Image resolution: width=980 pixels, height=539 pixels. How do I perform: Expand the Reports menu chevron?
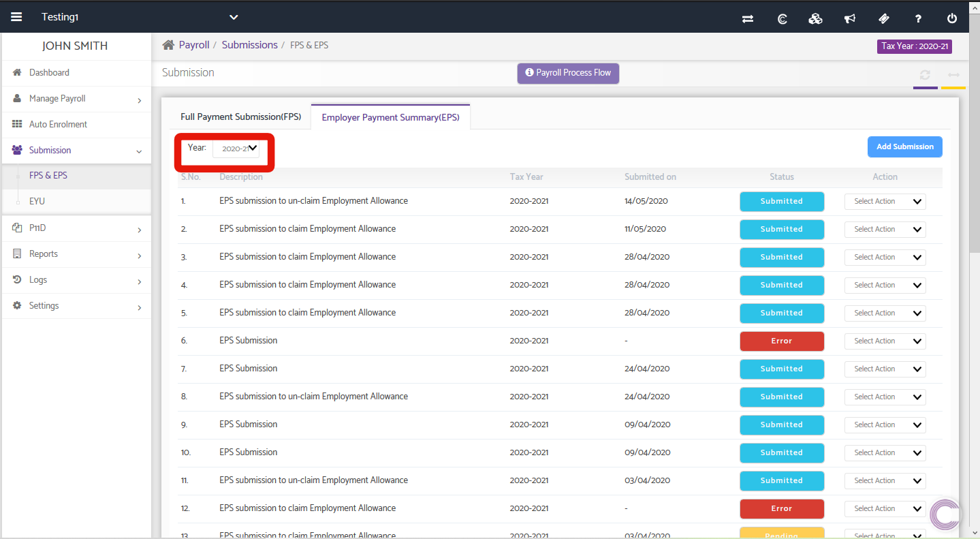(139, 256)
